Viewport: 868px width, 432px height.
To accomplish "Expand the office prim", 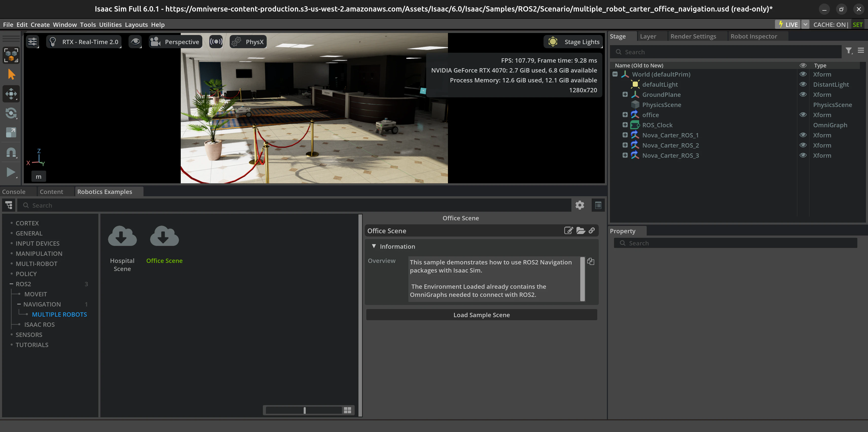I will coord(625,115).
